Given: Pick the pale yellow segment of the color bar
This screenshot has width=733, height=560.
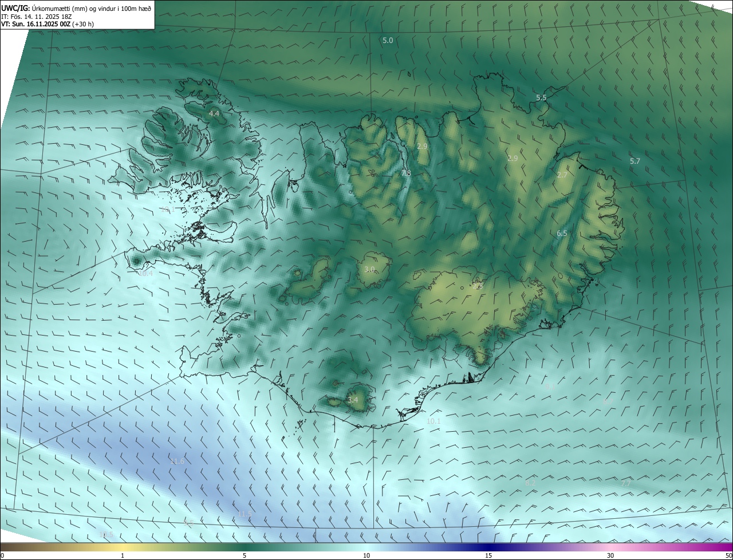Looking at the screenshot, I should point(123,547).
